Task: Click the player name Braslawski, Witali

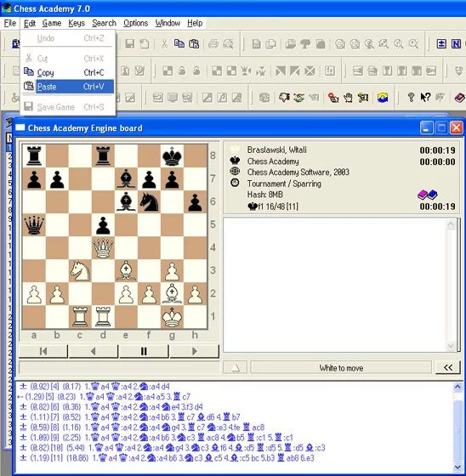Action: (276, 150)
